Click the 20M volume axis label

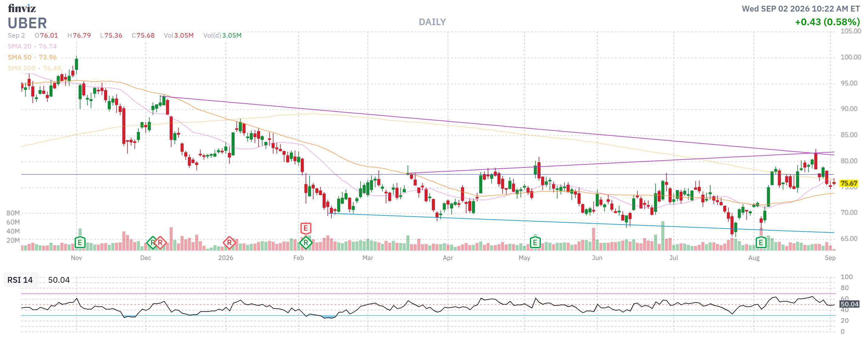(13, 240)
